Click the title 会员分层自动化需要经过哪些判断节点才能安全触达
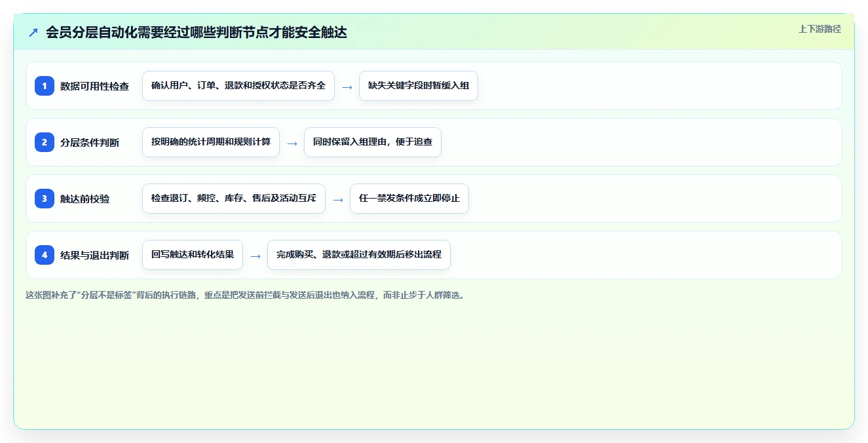Viewport: 868px width, 443px height. click(x=196, y=32)
